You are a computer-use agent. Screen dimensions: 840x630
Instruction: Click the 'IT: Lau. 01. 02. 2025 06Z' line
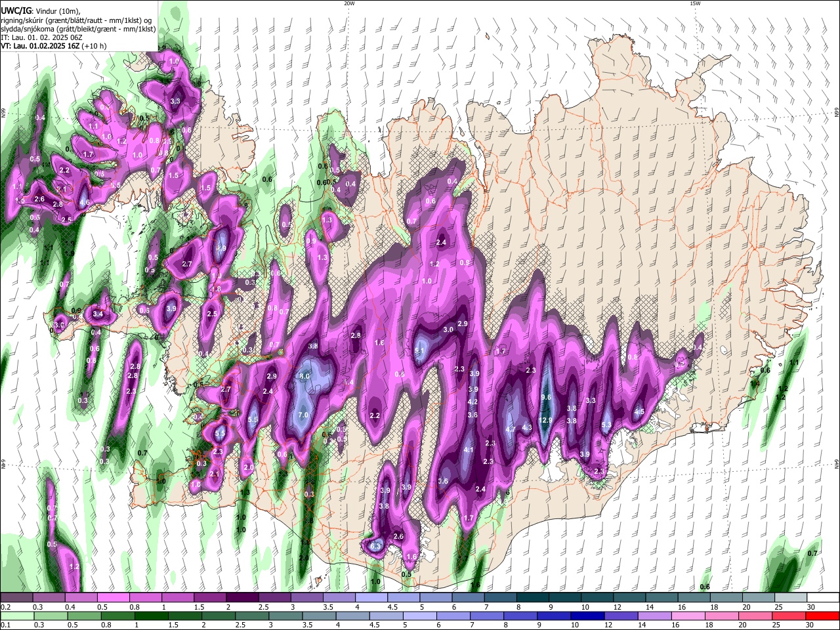click(x=42, y=38)
